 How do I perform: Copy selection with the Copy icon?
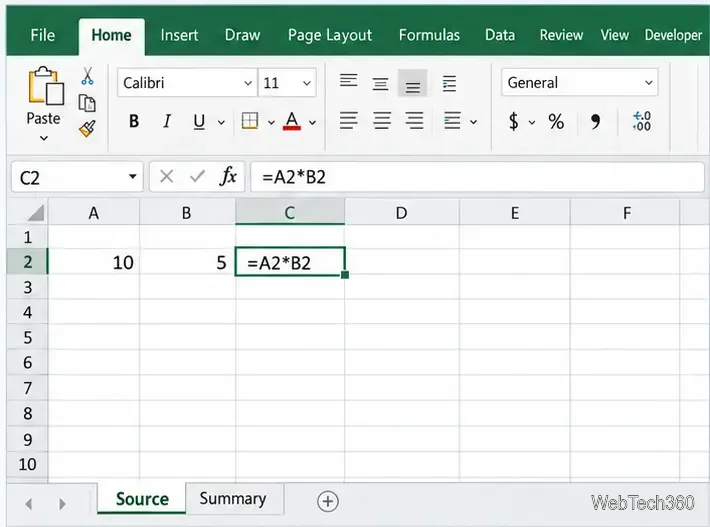click(x=87, y=103)
